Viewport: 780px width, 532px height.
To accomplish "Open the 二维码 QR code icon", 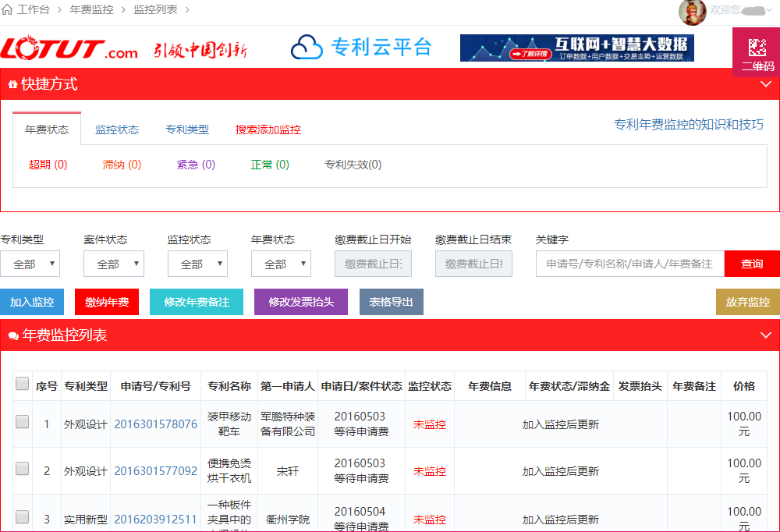I will coord(757,48).
